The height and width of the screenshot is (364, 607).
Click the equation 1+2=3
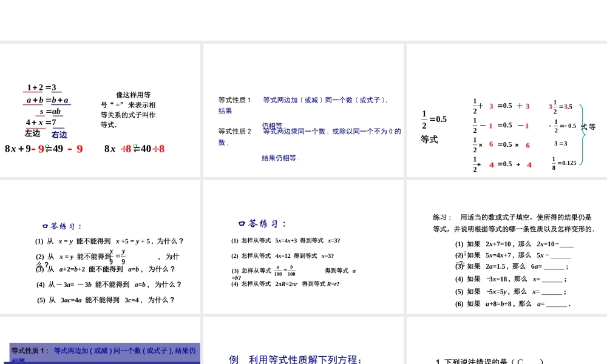[42, 87]
